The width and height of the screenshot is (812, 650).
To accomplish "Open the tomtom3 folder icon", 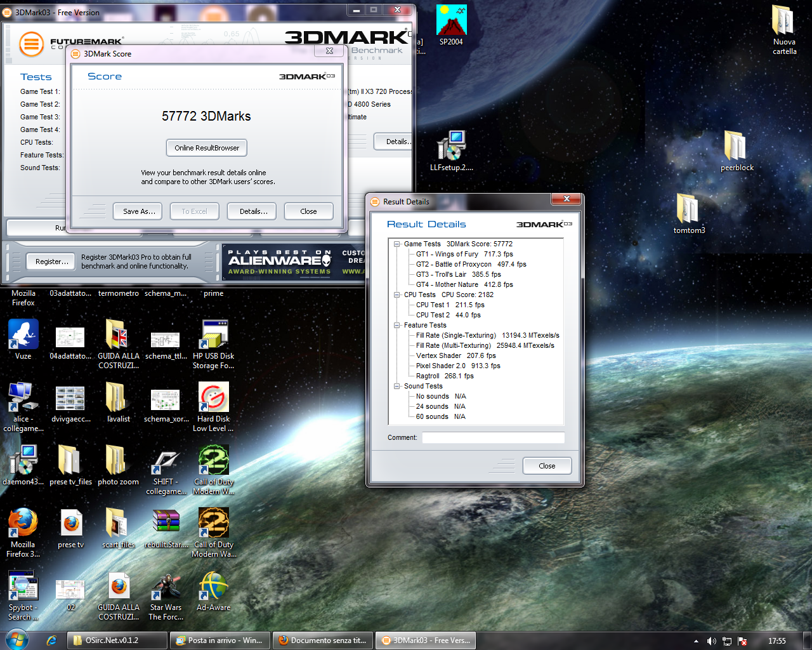I will point(689,213).
